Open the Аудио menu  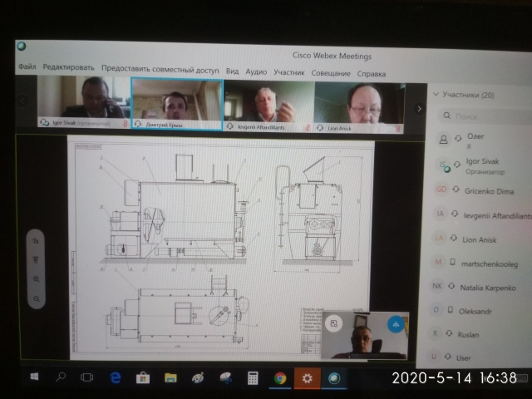coord(256,72)
